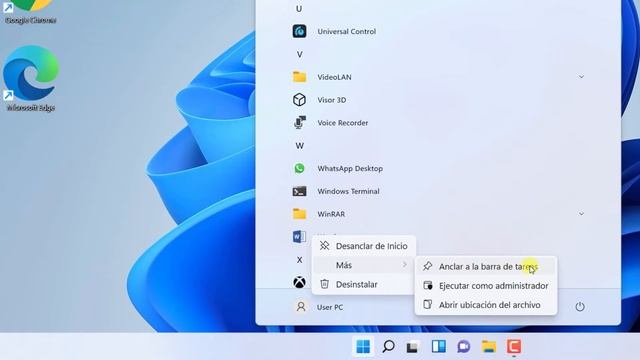The width and height of the screenshot is (640, 360).
Task: Open the Visor 3D cube icon
Action: click(299, 100)
